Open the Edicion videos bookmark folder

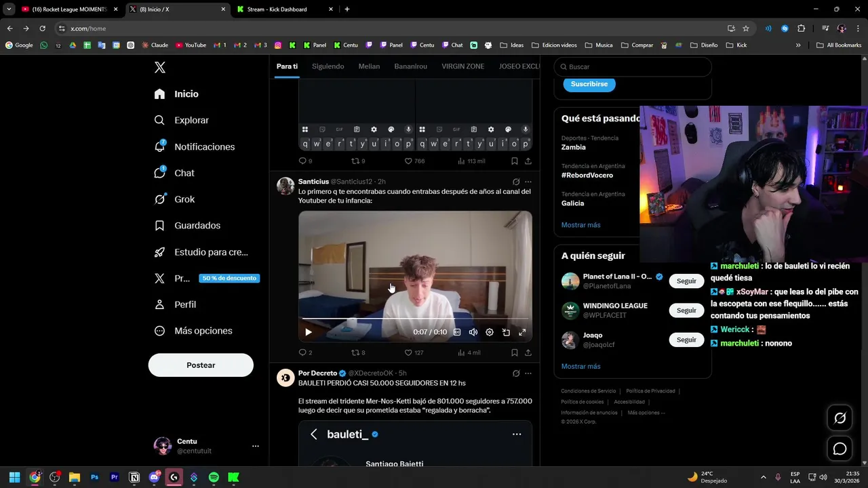coord(554,45)
